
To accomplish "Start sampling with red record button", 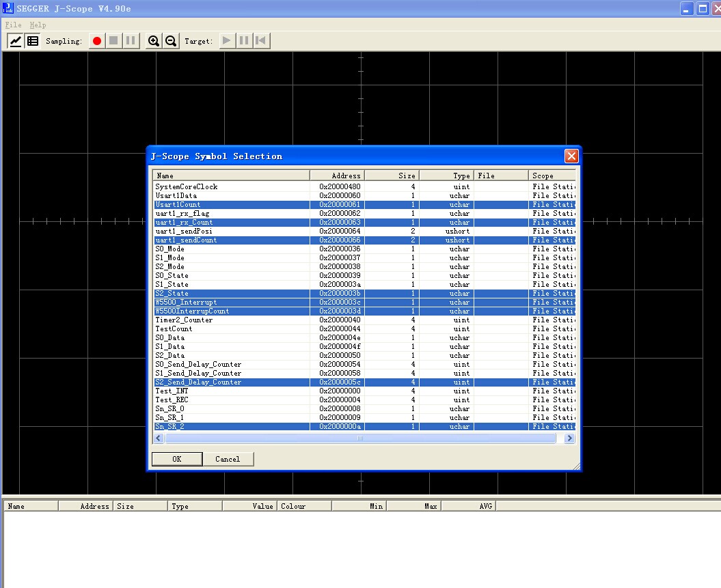I will pyautogui.click(x=96, y=41).
